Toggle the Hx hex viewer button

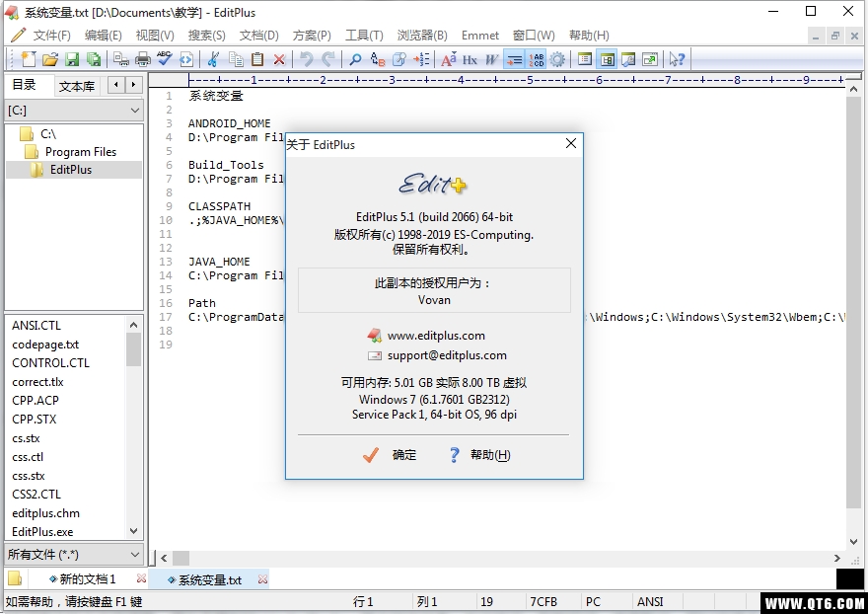point(470,59)
